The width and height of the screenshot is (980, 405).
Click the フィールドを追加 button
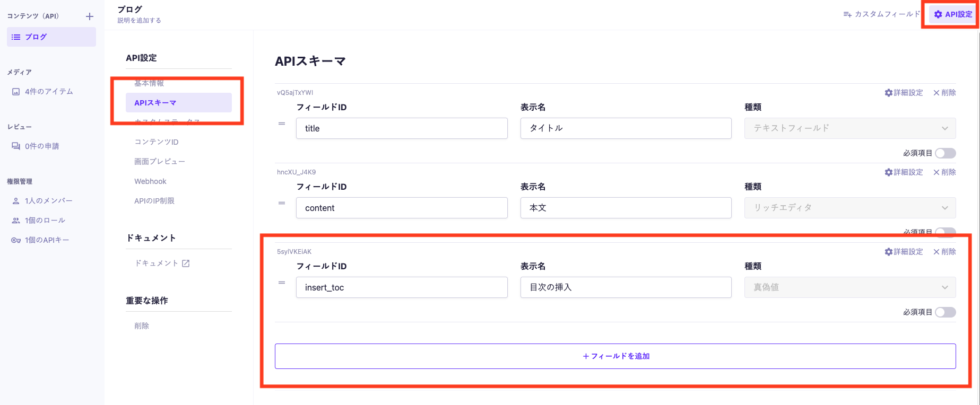(x=615, y=356)
